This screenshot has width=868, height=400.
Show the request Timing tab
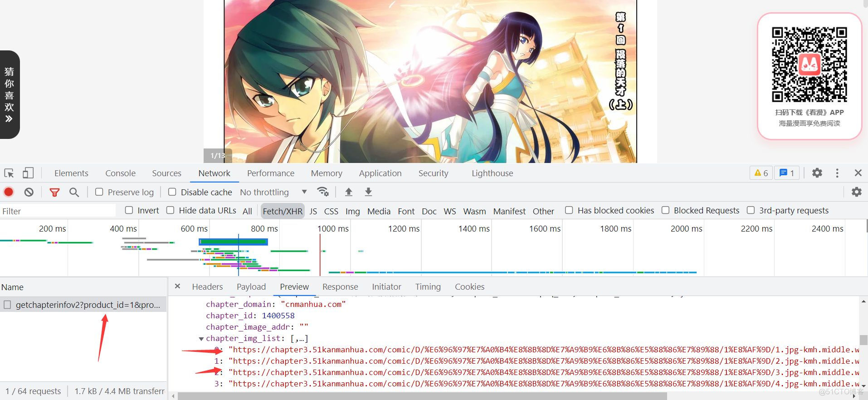point(428,286)
